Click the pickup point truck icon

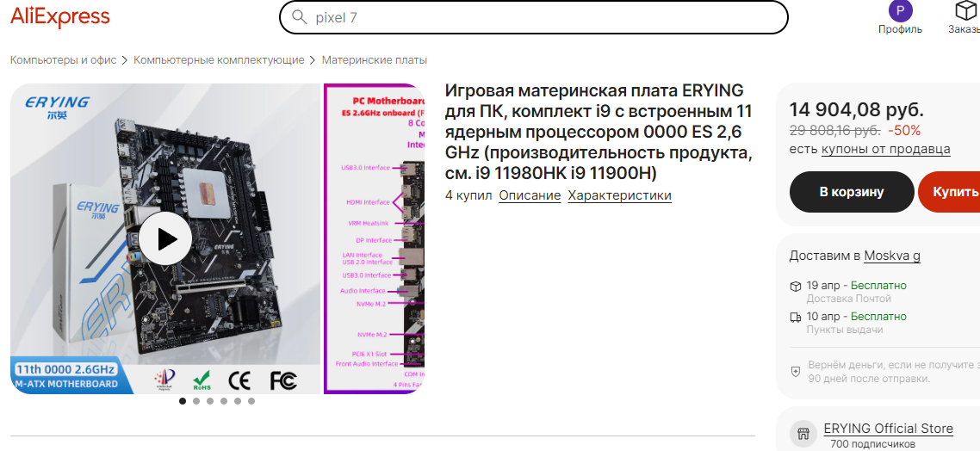(795, 317)
